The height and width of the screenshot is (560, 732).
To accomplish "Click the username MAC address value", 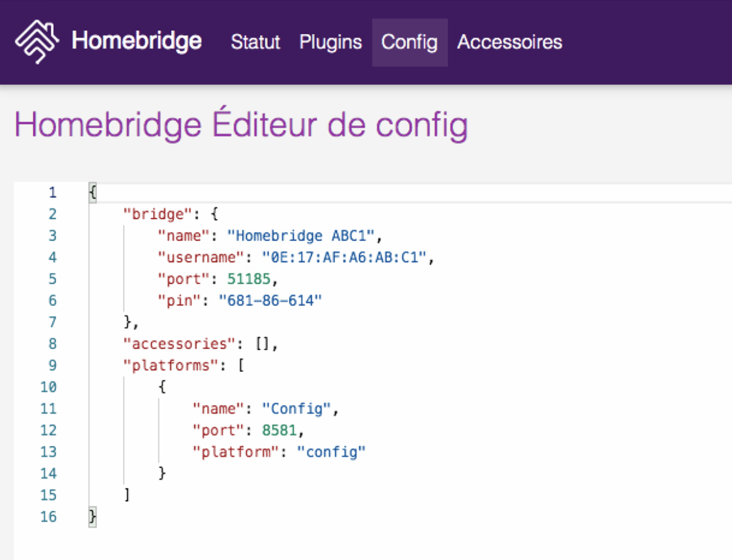I will tap(344, 257).
